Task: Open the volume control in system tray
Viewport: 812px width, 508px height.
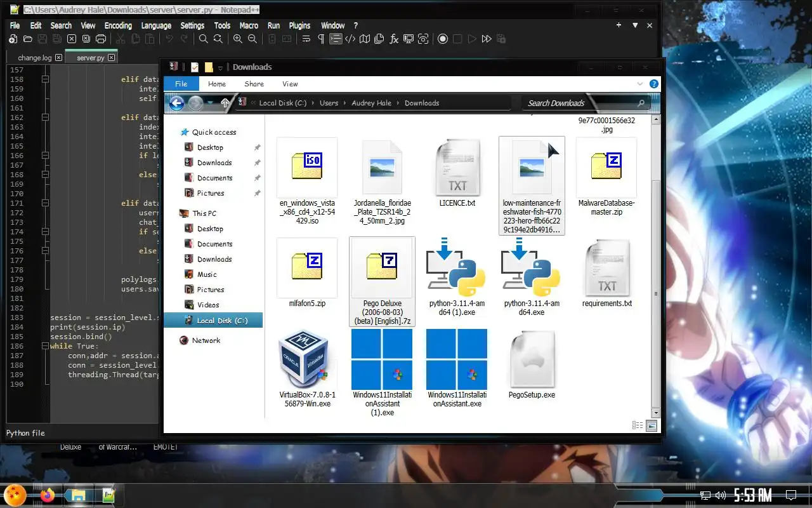Action: [720, 495]
